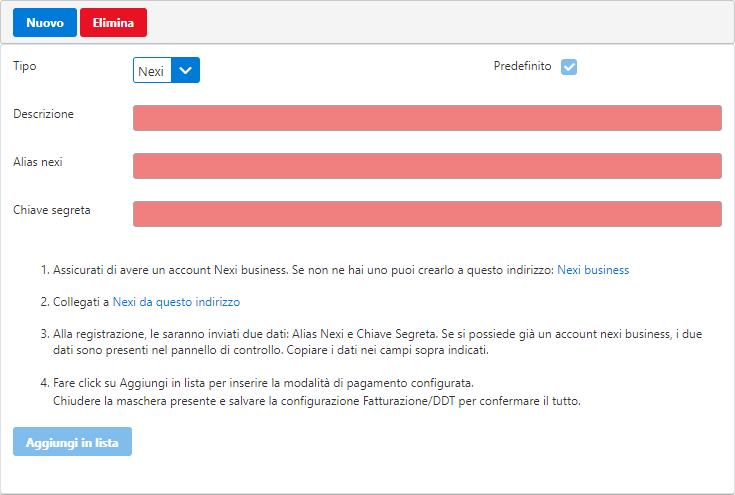Screen dimensions: 735x495
Task: Toggle the Predefinito checkbox
Action: click(569, 67)
